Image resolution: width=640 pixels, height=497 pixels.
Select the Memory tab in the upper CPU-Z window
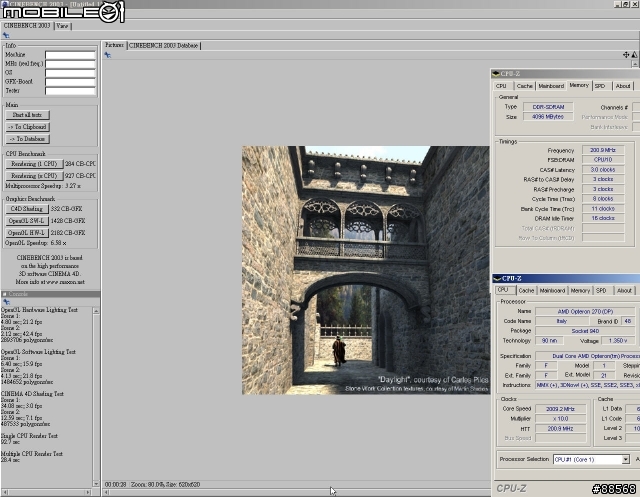579,85
